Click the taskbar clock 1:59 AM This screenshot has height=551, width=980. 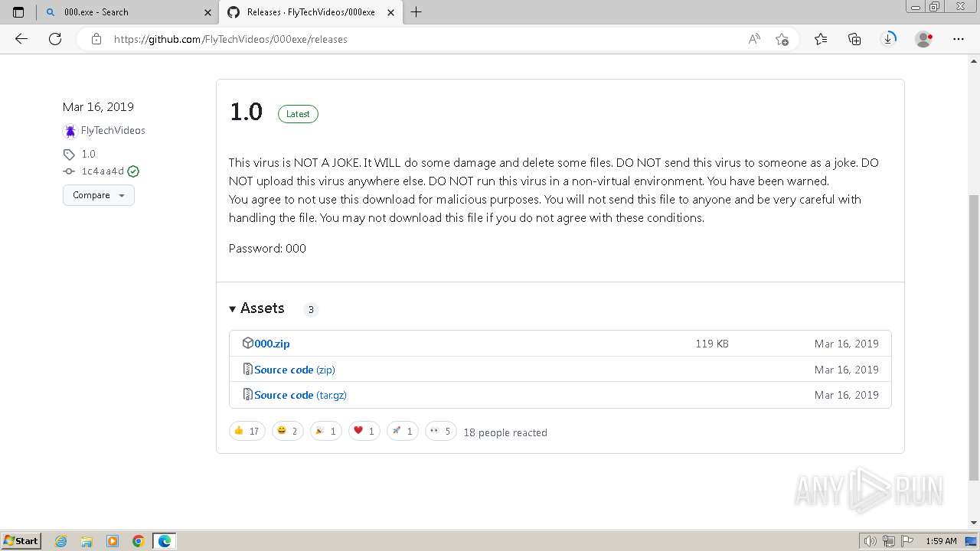point(941,541)
